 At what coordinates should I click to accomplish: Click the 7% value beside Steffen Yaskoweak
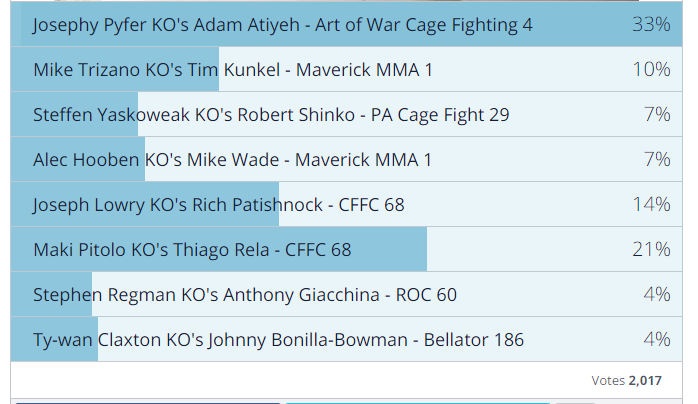click(x=657, y=114)
